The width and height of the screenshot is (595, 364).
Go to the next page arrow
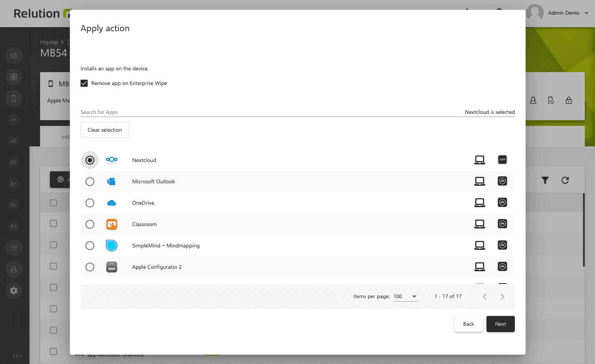click(502, 297)
